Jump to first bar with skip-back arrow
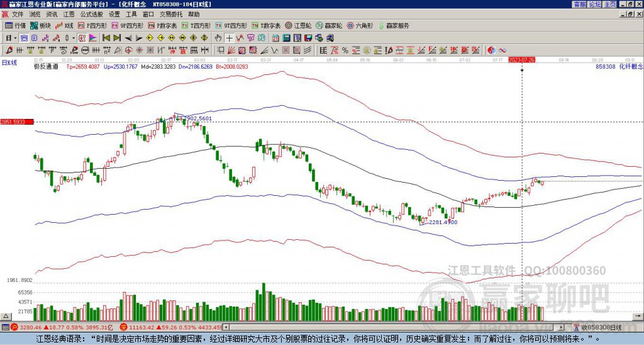This screenshot has height=345, width=644. [x=106, y=38]
